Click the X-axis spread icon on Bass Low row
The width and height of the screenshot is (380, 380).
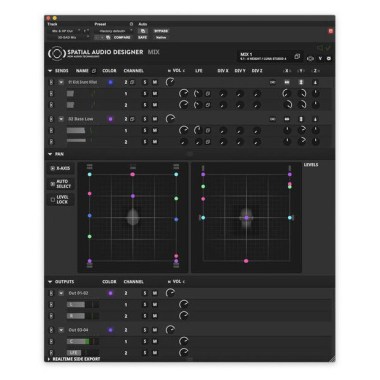point(287,119)
